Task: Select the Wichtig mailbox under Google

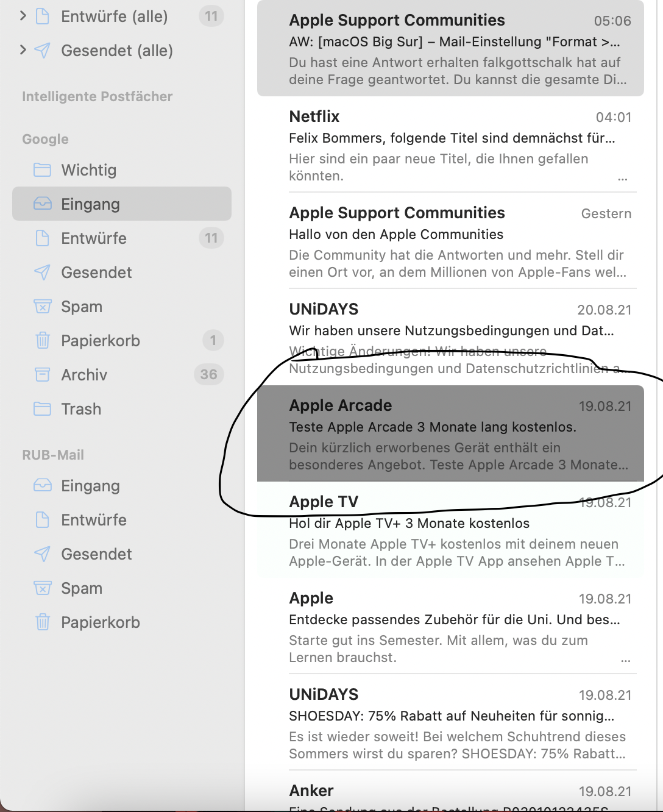Action: [x=122, y=170]
